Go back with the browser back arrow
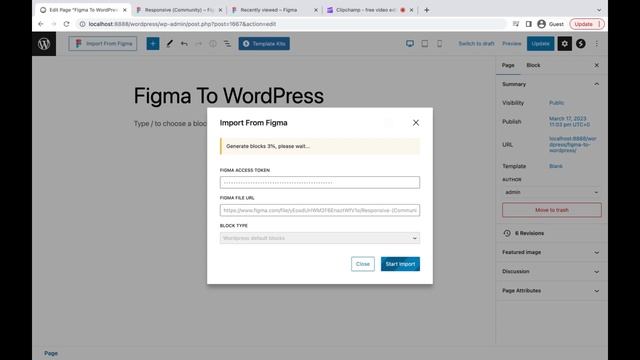Screen dimensions: 640x360 (41, 24)
